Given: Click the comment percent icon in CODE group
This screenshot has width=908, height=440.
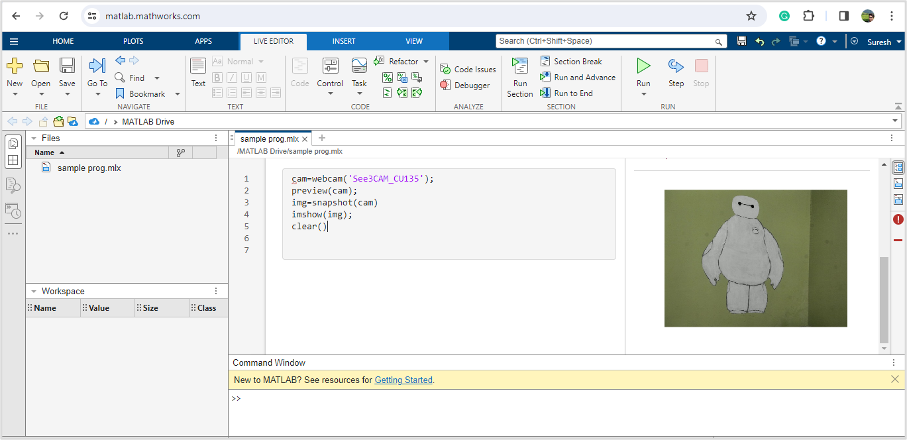Looking at the screenshot, I should 387,77.
